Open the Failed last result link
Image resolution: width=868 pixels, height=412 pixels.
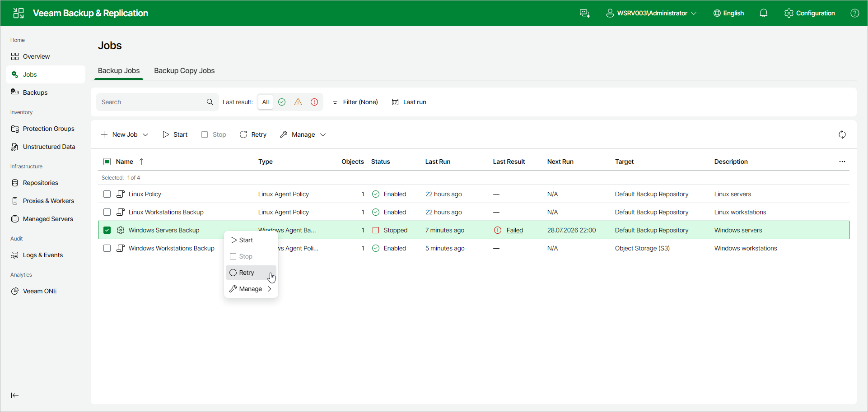pyautogui.click(x=515, y=230)
